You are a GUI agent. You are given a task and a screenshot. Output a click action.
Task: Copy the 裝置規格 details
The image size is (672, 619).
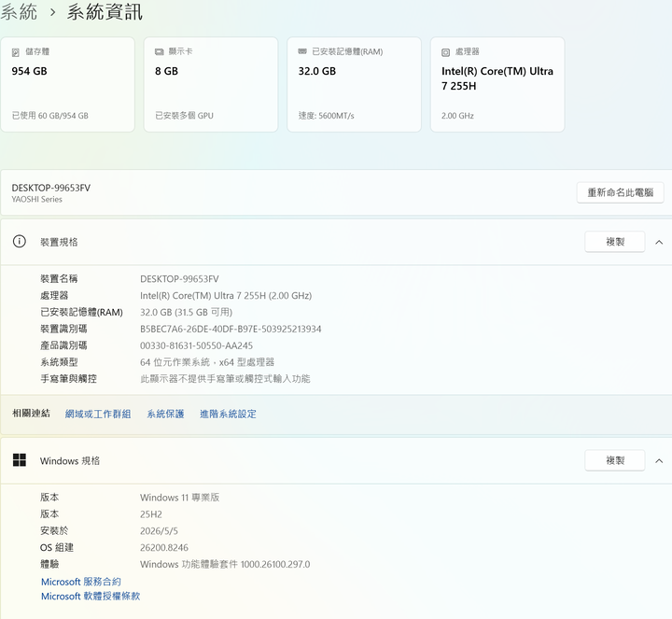click(x=615, y=242)
